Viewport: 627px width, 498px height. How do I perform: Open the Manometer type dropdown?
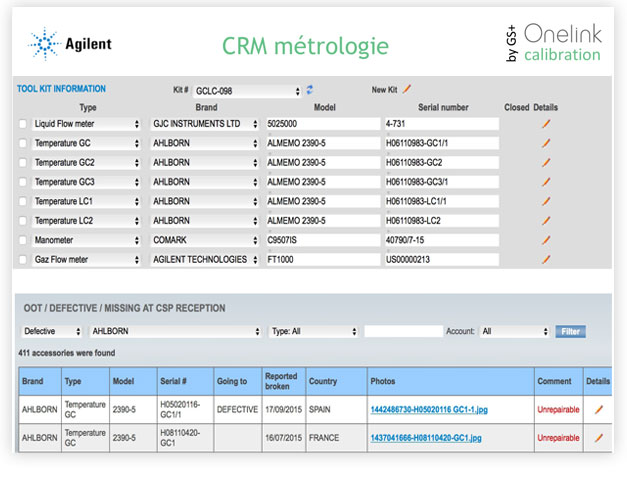click(x=86, y=240)
